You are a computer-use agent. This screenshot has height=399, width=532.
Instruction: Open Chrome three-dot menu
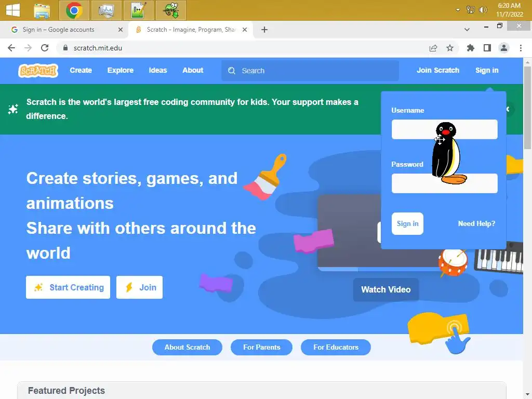tap(521, 48)
